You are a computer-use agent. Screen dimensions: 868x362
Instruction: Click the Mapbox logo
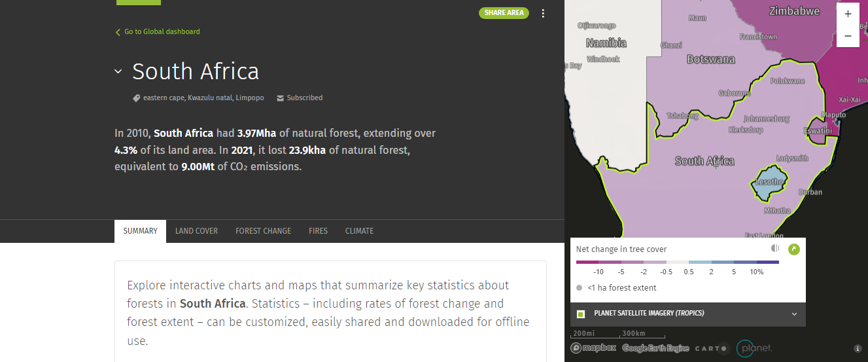[593, 348]
